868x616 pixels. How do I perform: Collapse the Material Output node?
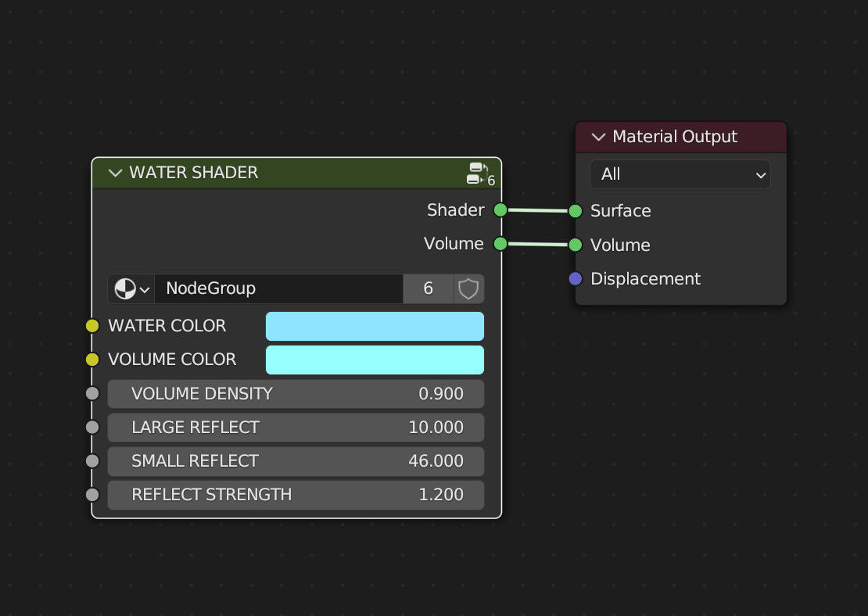pos(599,137)
